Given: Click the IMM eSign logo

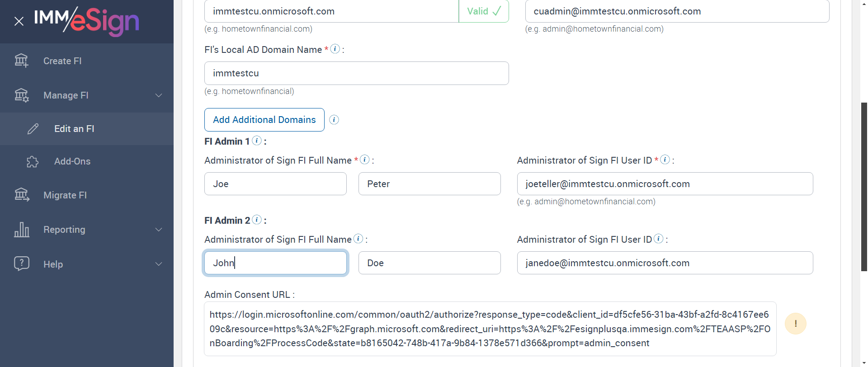Looking at the screenshot, I should 87,21.
